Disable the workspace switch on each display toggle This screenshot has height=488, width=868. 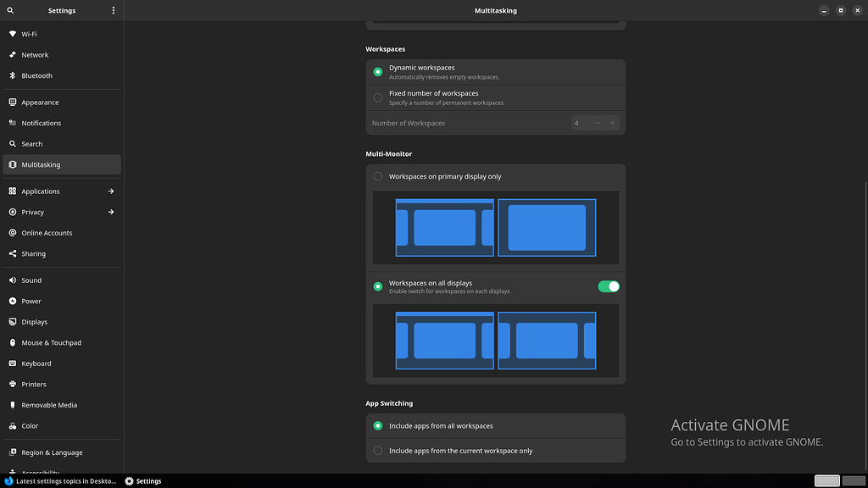(608, 286)
